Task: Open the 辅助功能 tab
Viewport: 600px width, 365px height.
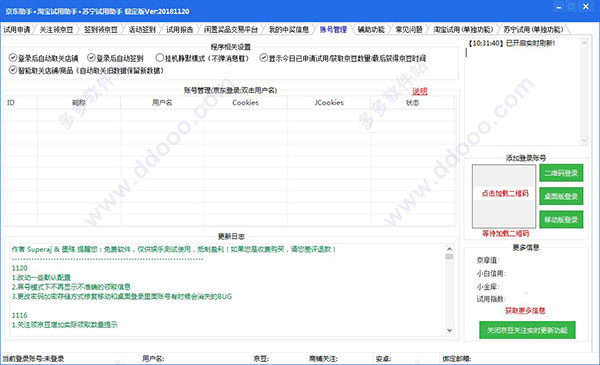Action: coord(371,29)
